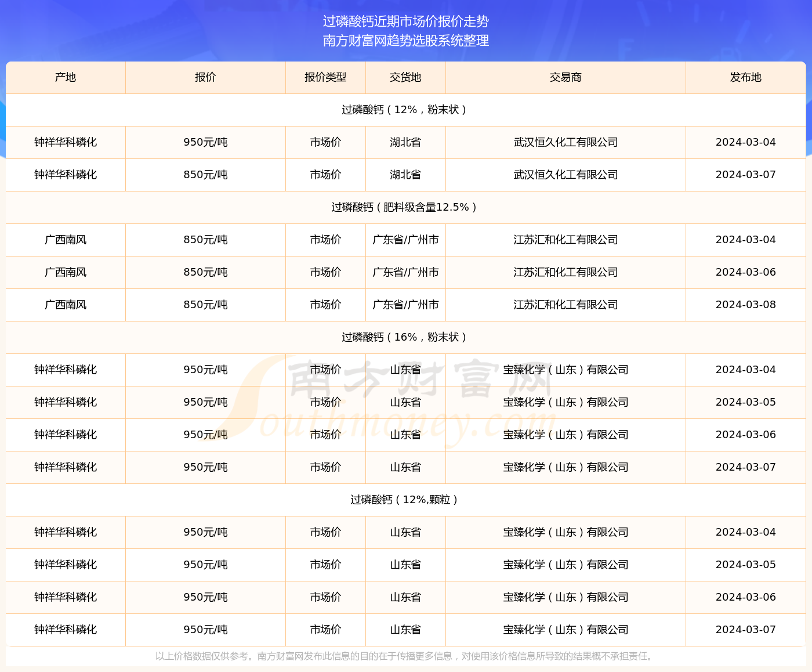Click the 交易商 column header
The image size is (812, 672).
point(565,77)
